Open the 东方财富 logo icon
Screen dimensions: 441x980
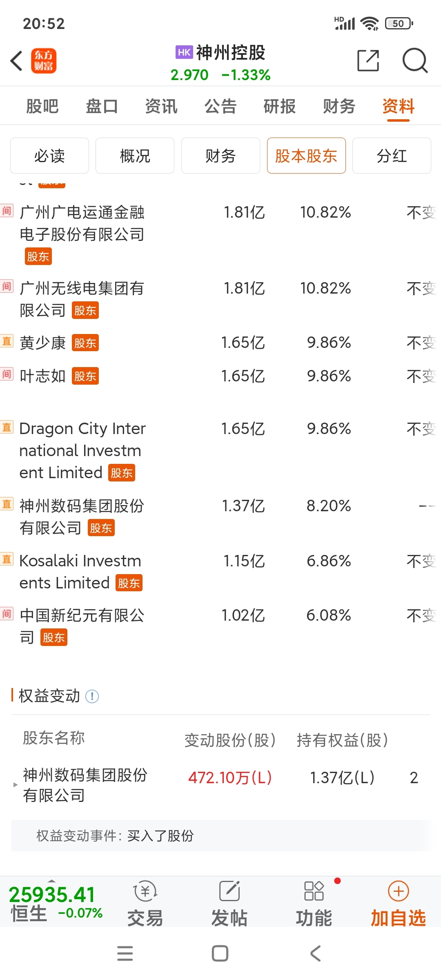(x=44, y=61)
